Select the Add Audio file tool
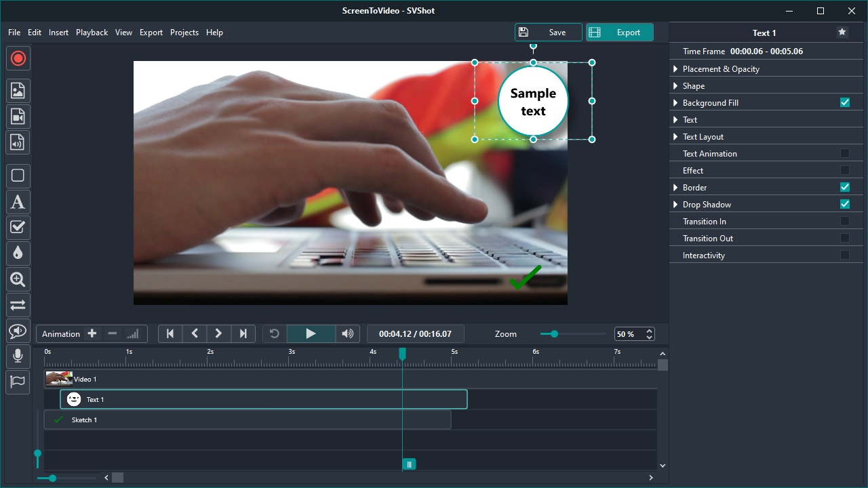The height and width of the screenshot is (488, 868). [18, 142]
